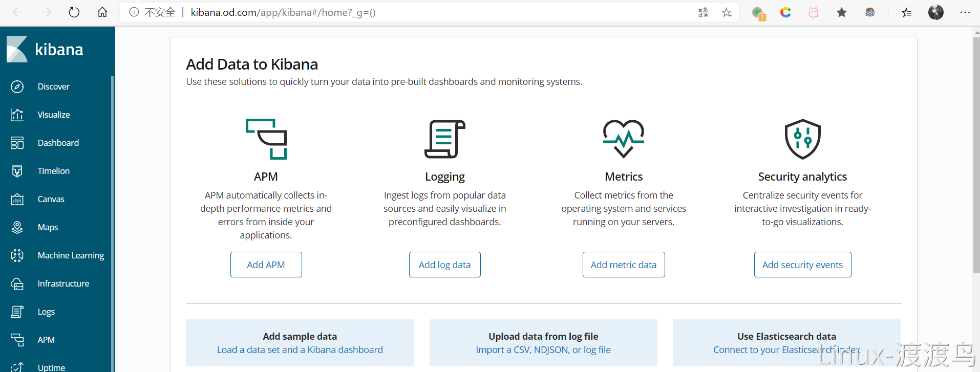Click the round face extension icon
Screen dimensions: 980x372
pyautogui.click(x=870, y=12)
